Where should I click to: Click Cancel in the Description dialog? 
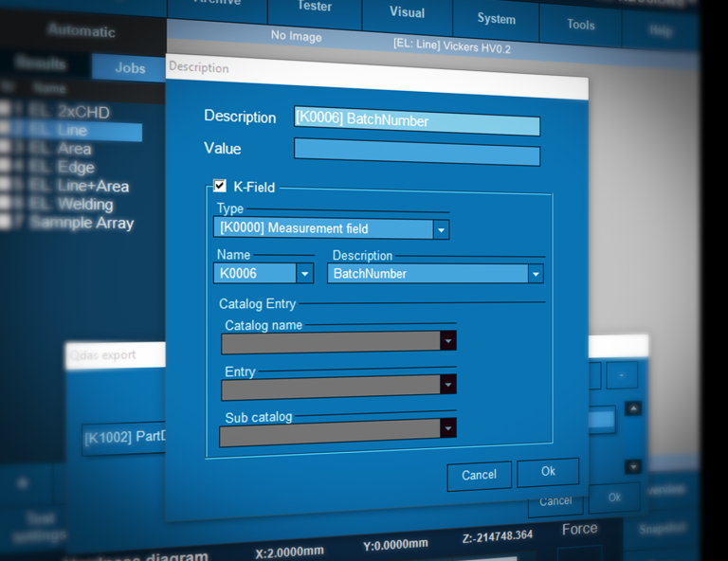click(x=479, y=475)
